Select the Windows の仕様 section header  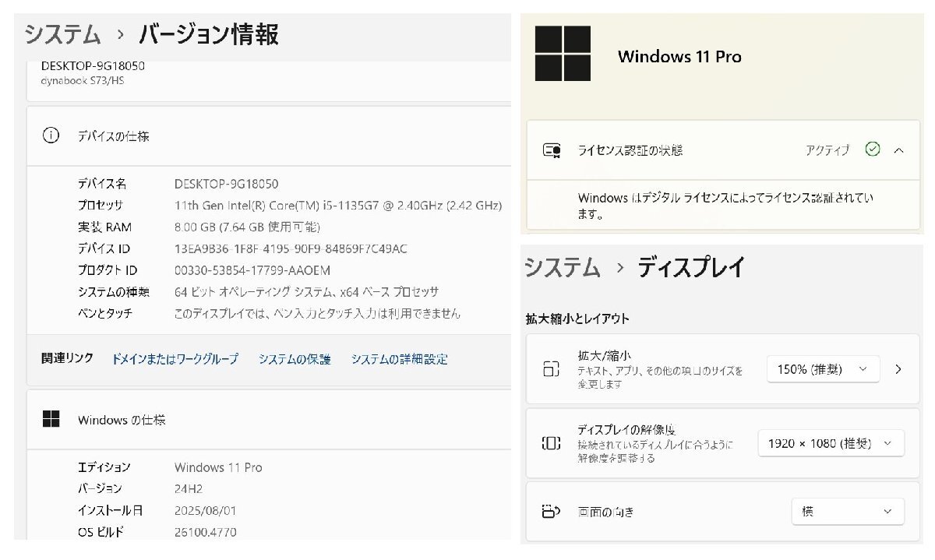[x=269, y=420]
